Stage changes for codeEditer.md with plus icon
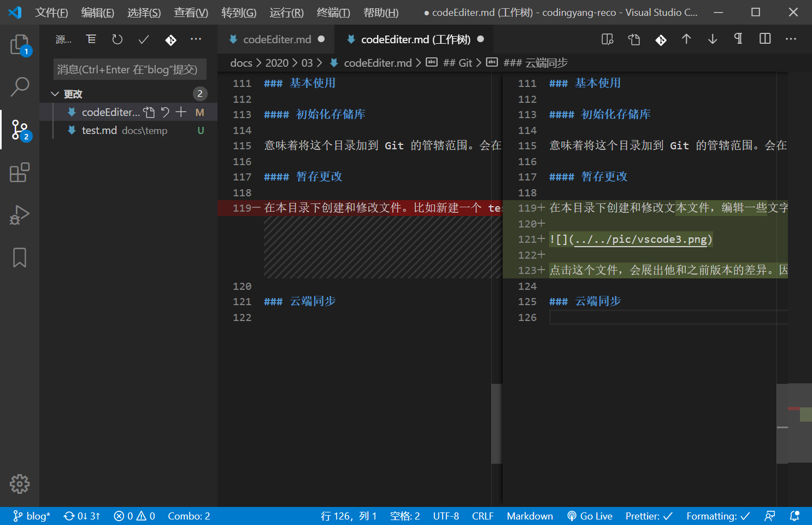Screen dimensions: 812x525 [x=181, y=112]
